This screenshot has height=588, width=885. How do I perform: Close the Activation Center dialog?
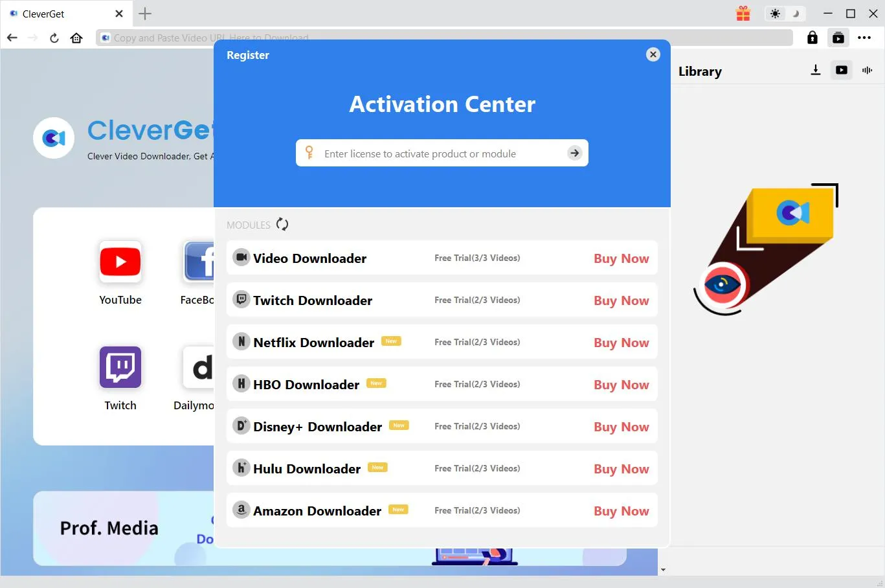pyautogui.click(x=653, y=55)
